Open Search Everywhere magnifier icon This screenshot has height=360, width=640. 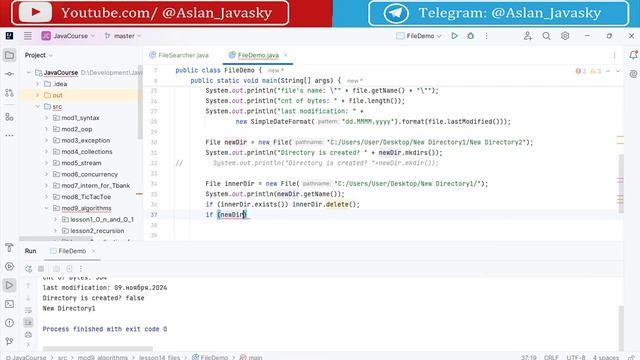(x=547, y=36)
